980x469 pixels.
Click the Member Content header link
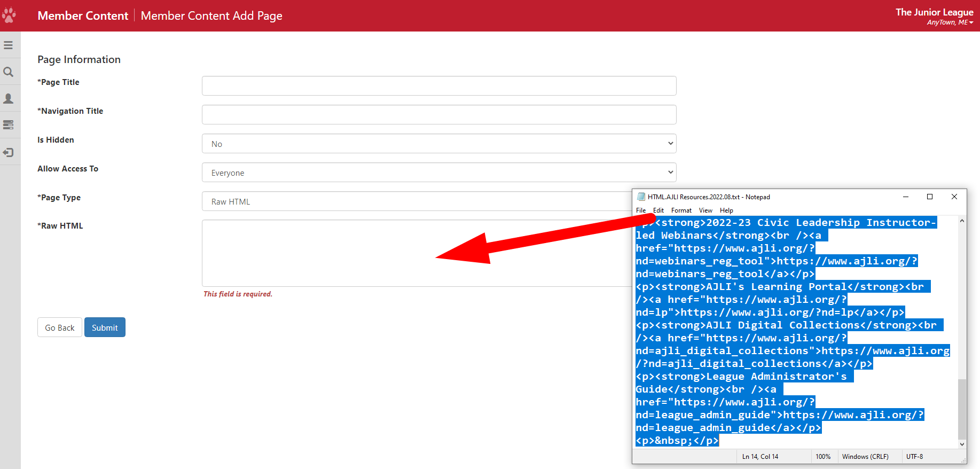click(83, 15)
